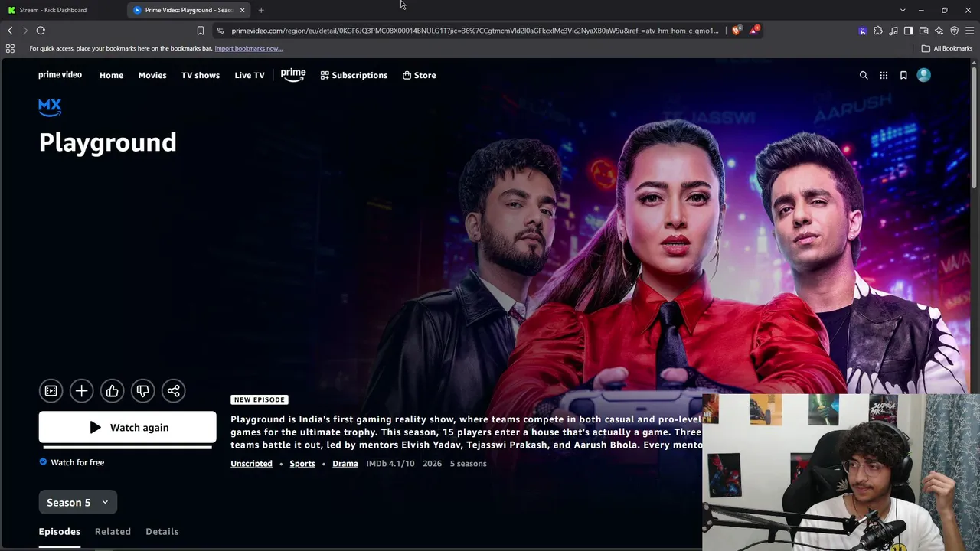Click Watch again button
Viewport: 980px width, 551px height.
(128, 427)
